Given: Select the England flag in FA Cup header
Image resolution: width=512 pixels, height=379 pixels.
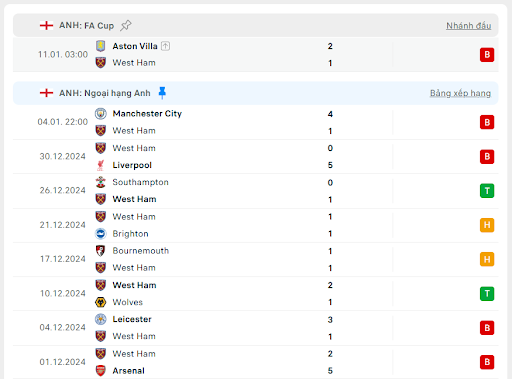Looking at the screenshot, I should 46,25.
